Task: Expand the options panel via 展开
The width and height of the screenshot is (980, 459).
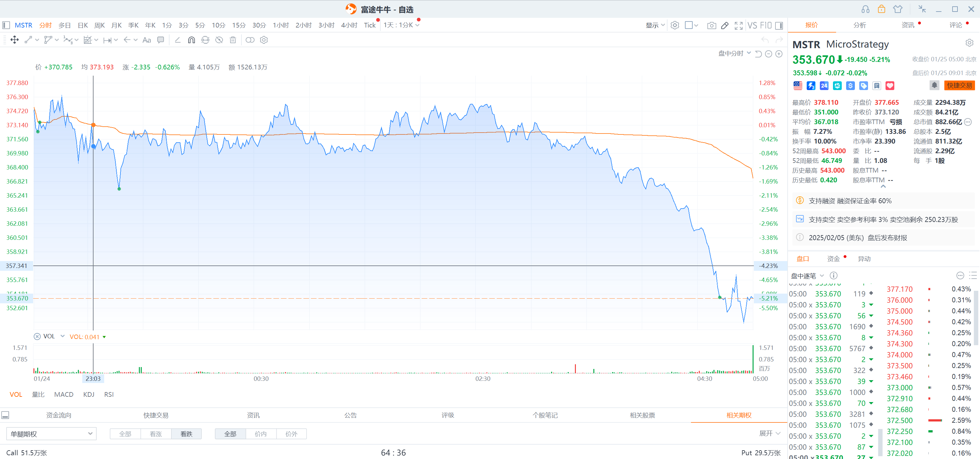Action: coord(769,434)
